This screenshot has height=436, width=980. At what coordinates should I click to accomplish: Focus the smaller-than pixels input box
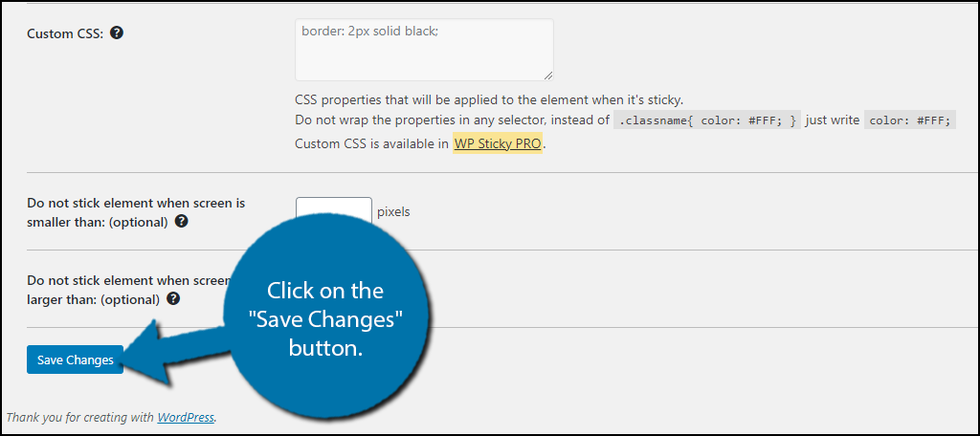[334, 211]
